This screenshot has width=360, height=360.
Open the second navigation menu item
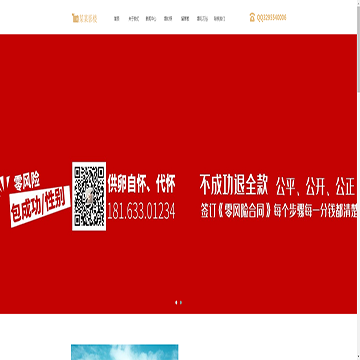(x=134, y=19)
